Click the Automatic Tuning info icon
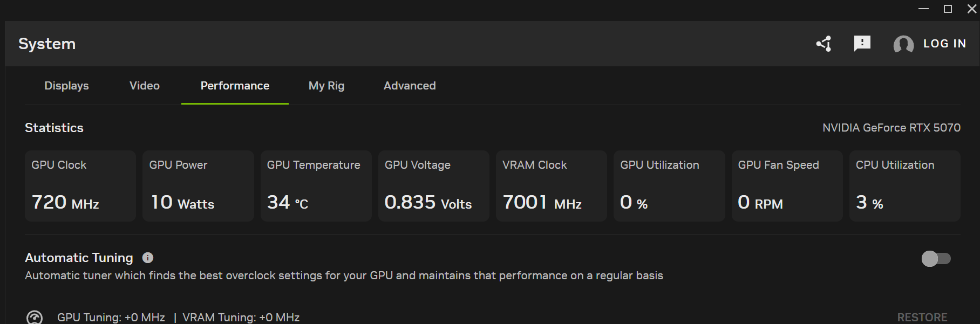Viewport: 980px width, 324px height. pos(147,258)
